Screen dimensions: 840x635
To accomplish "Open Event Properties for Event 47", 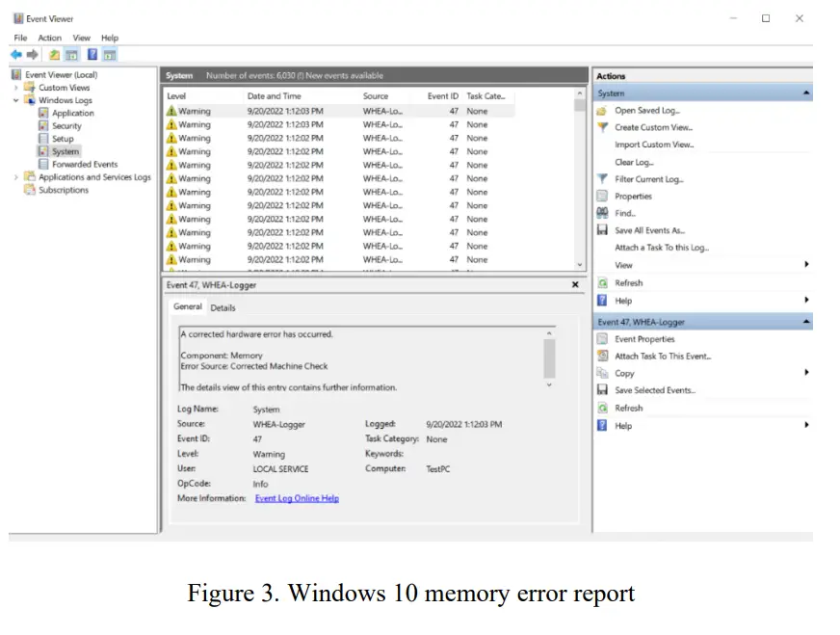I will pos(645,338).
